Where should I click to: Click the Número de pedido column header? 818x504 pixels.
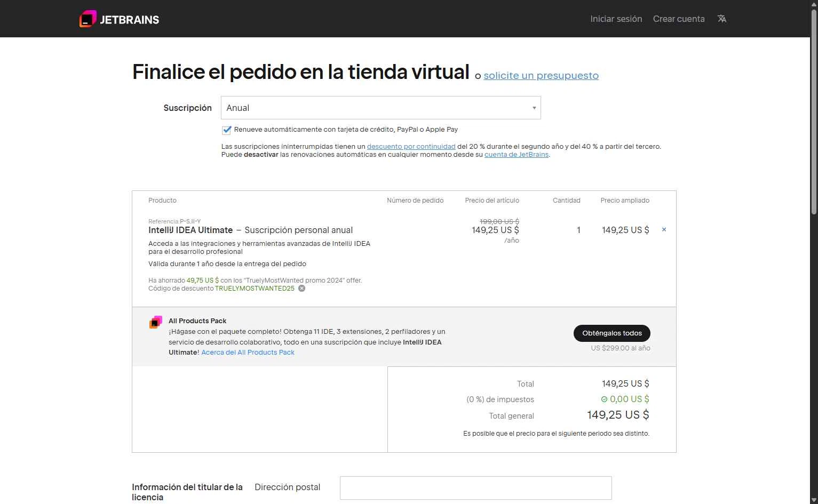tap(415, 201)
